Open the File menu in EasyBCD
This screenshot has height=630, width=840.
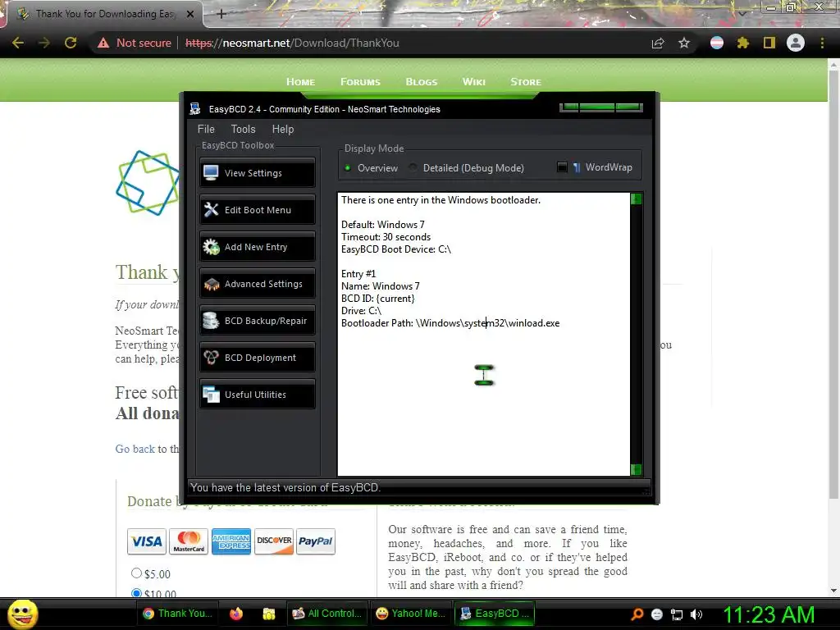click(x=206, y=129)
